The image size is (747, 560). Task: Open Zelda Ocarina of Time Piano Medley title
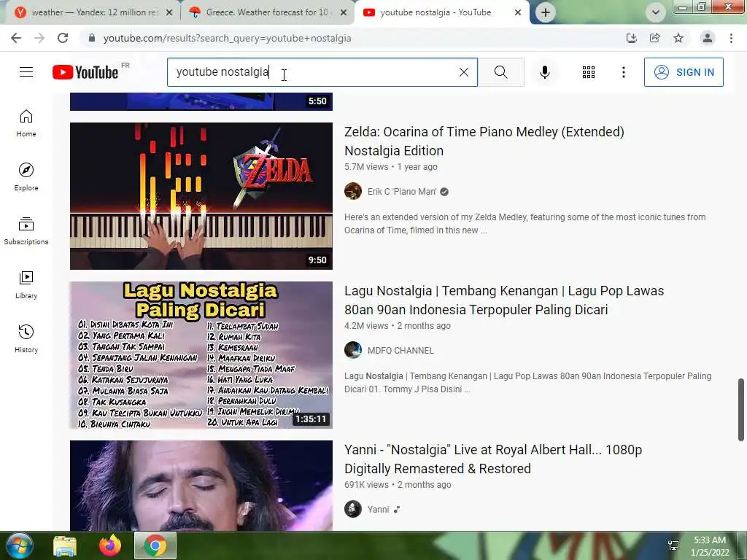pos(484,141)
